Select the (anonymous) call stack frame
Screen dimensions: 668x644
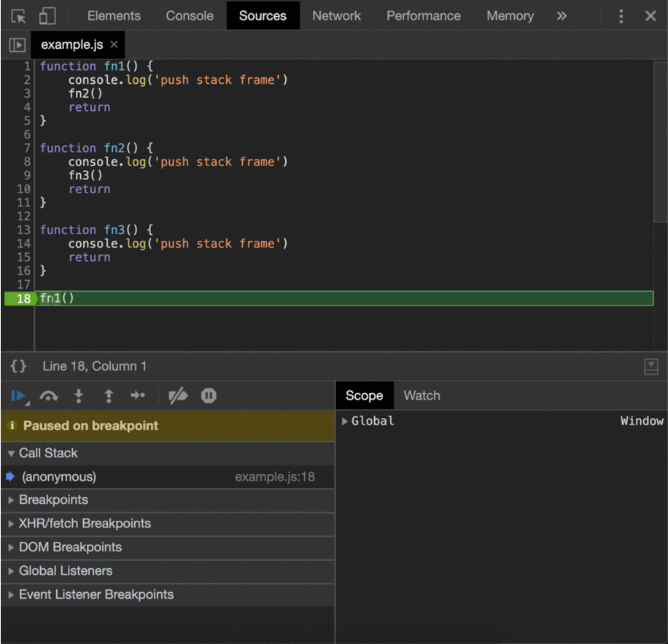point(59,477)
